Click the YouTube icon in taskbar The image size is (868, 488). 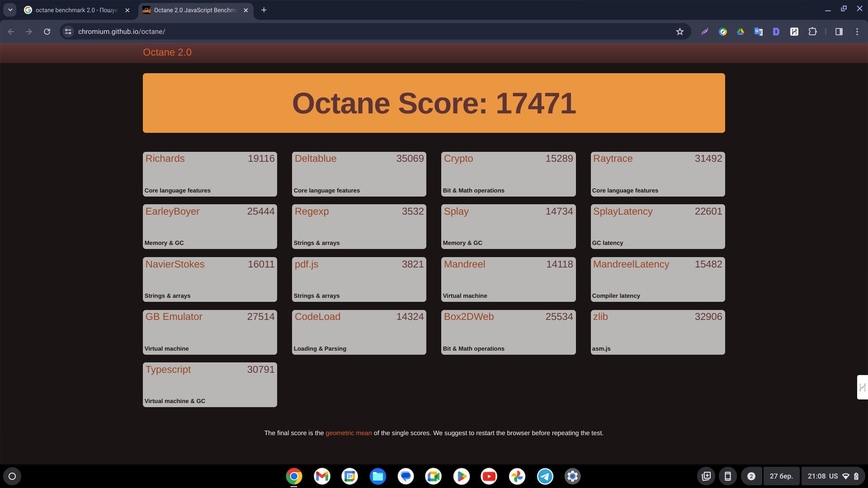pyautogui.click(x=490, y=476)
